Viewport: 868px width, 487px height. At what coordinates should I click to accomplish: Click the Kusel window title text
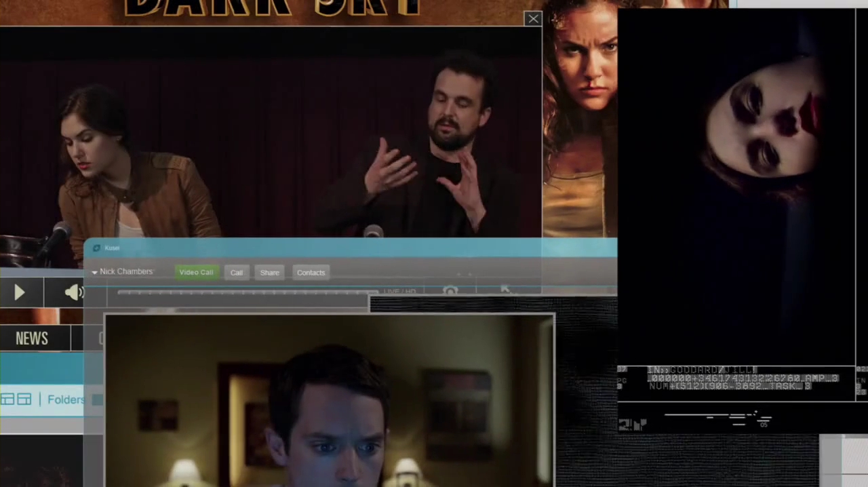pos(112,248)
